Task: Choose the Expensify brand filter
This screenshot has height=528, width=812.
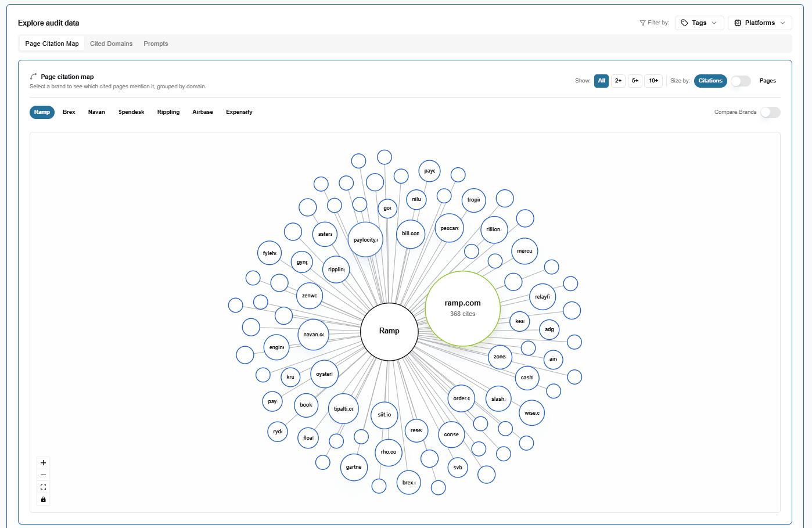Action: 239,112
